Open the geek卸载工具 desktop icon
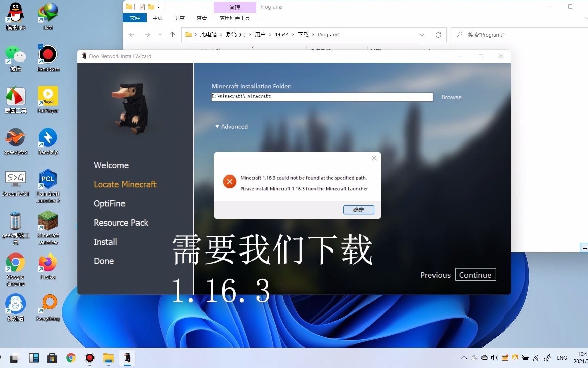This screenshot has width=588, height=368. tap(16, 228)
